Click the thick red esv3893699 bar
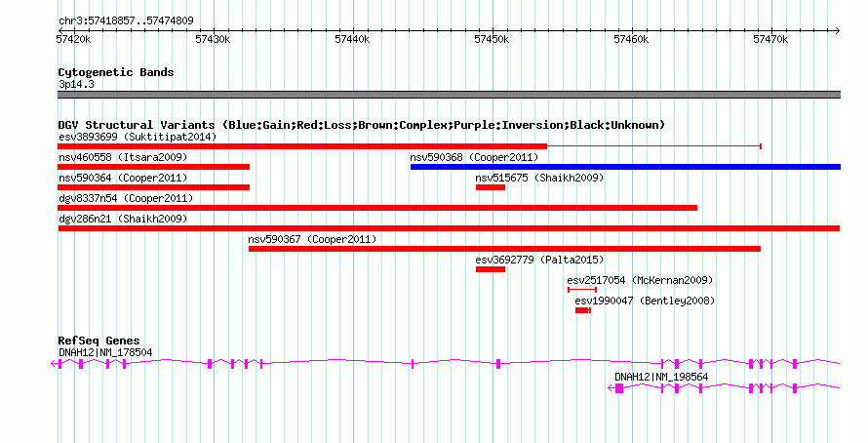The height and width of the screenshot is (443, 868). tap(302, 146)
